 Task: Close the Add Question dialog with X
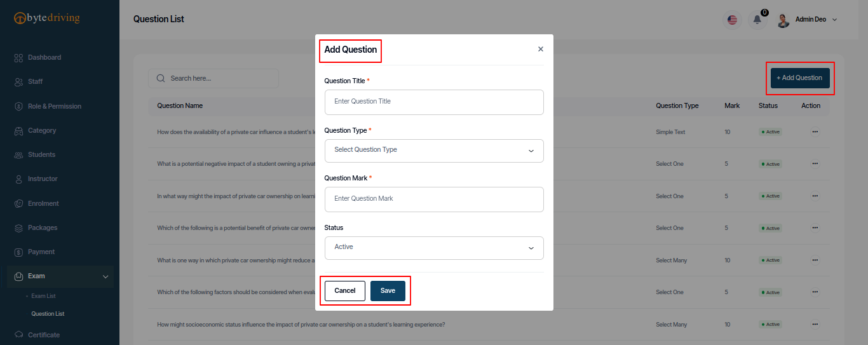click(x=541, y=49)
